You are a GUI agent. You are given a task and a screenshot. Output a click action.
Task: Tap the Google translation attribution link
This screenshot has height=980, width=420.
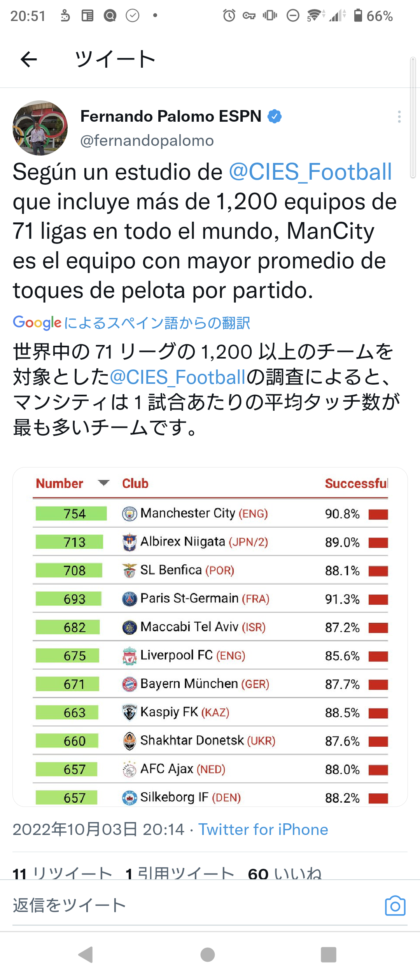click(x=131, y=323)
